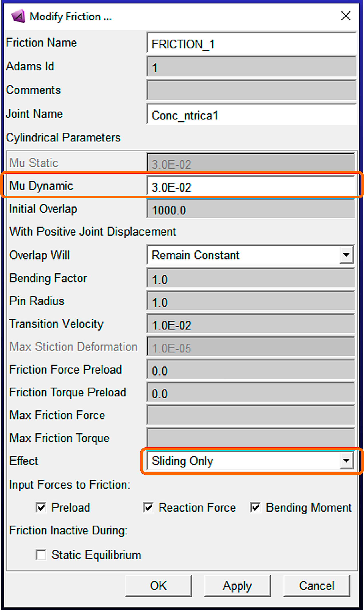Click the Pin Radius field
Screen dimensions: 364x610
coord(250,302)
